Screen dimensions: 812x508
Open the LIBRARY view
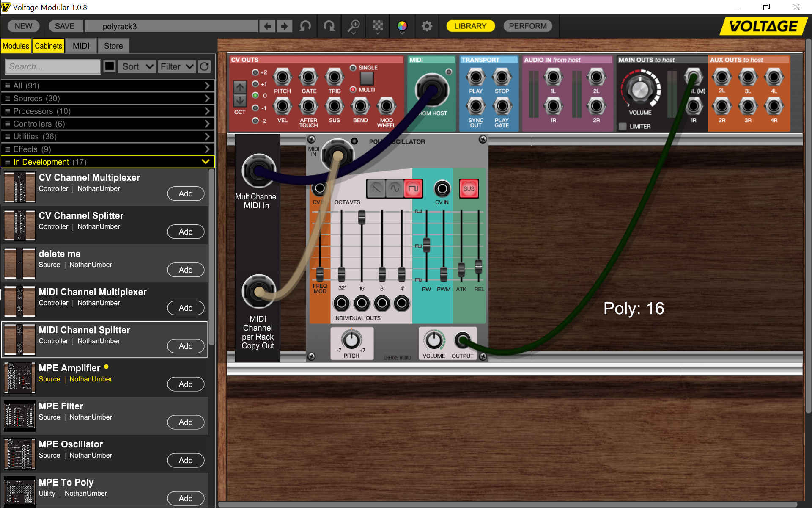[470, 26]
